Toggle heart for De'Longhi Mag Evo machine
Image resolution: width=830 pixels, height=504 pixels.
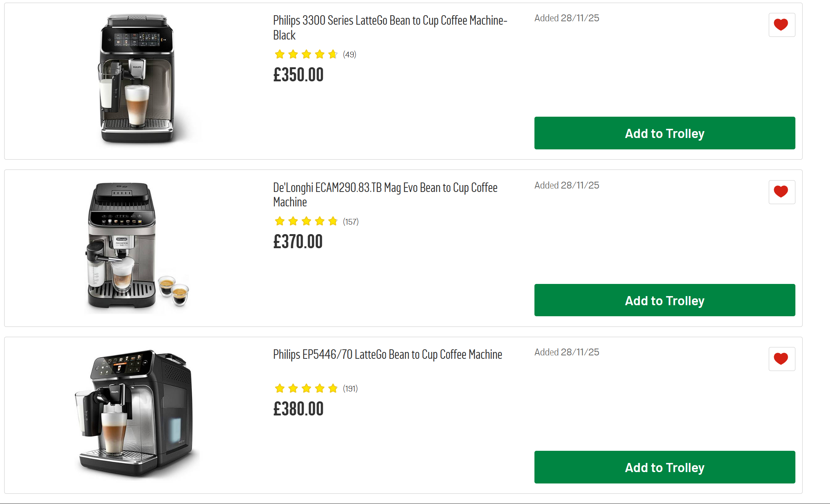(781, 192)
